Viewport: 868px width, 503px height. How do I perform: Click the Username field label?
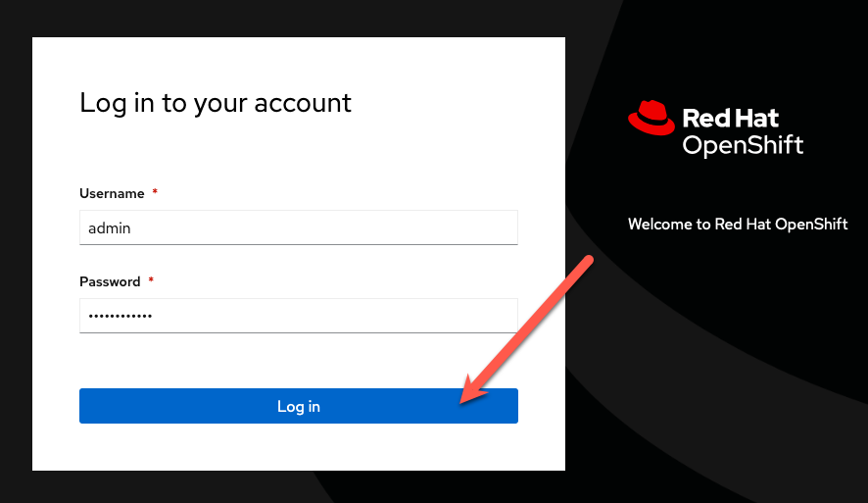tap(112, 193)
